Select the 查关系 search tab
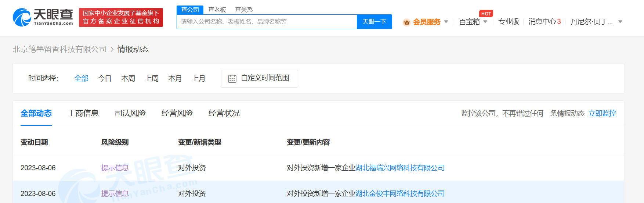This screenshot has width=644, height=203. (244, 10)
